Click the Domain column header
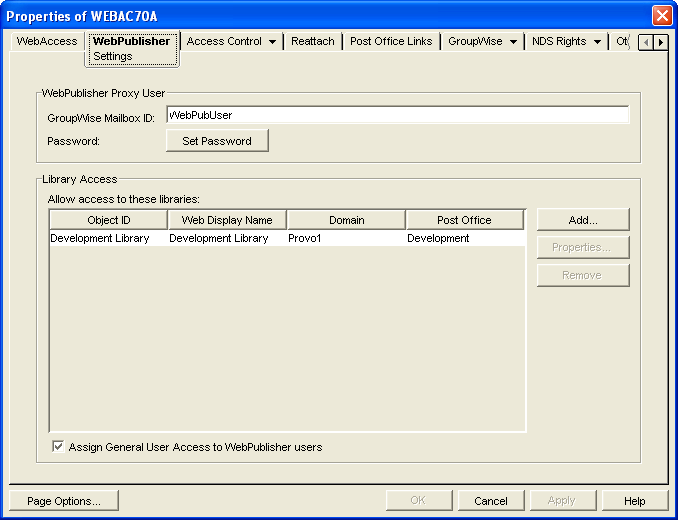The width and height of the screenshot is (678, 520). [x=346, y=220]
